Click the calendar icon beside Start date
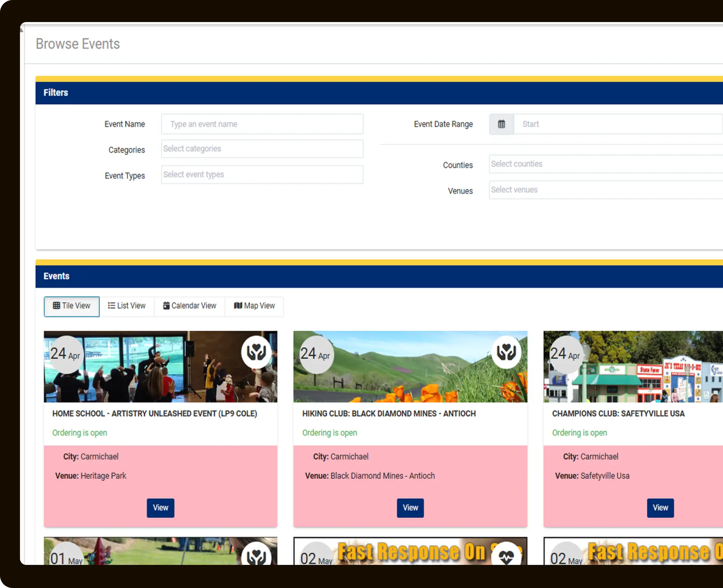723x588 pixels. 501,124
